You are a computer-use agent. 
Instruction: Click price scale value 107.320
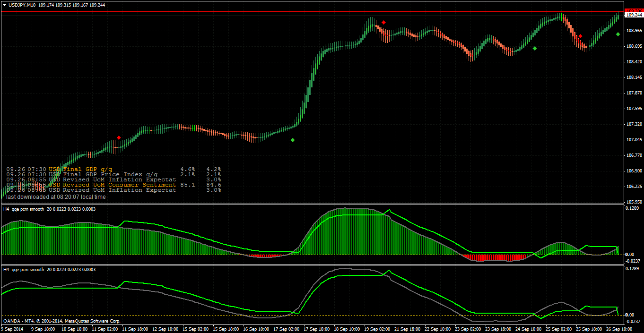(634, 124)
